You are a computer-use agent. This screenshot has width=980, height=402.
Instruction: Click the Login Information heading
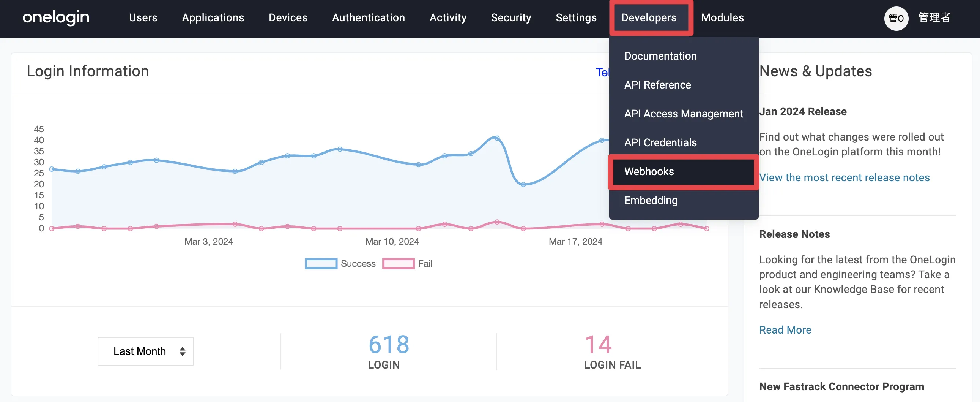coord(88,71)
